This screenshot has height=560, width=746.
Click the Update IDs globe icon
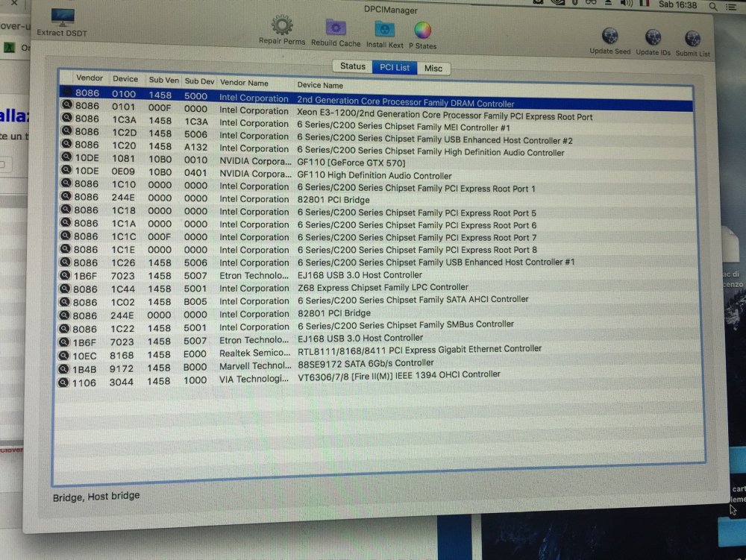pos(653,37)
